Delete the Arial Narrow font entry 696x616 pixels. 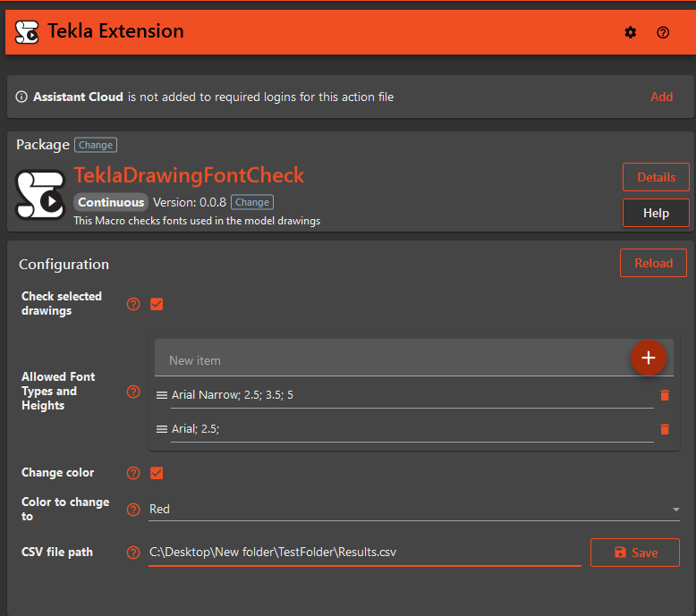point(664,395)
